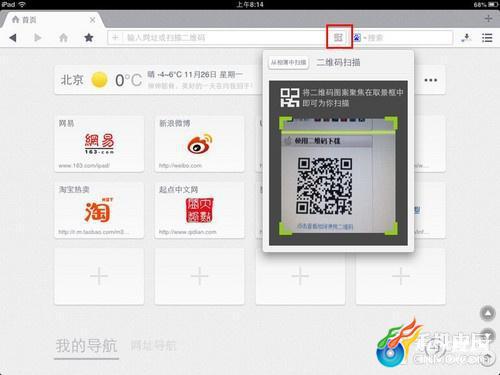
Task: Tap the camera viewfinder QR preview
Action: click(x=338, y=176)
